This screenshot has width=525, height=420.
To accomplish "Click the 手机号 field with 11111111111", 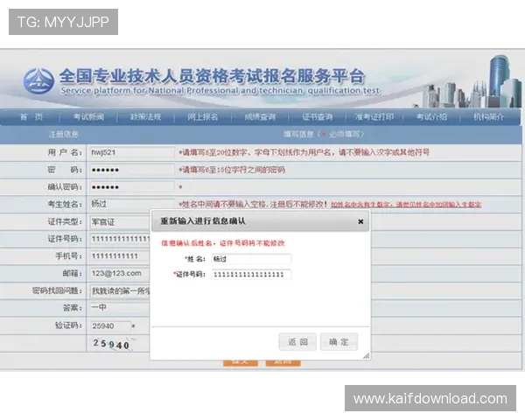I will (120, 256).
